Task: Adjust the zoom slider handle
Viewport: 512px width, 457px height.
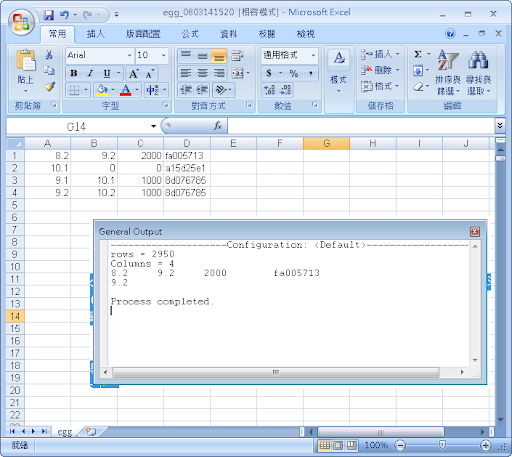Action: click(442, 445)
